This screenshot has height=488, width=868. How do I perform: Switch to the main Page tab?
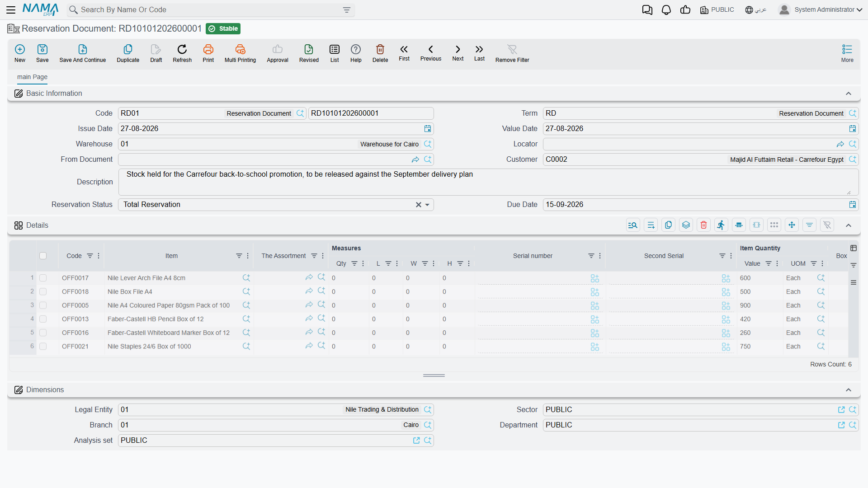[32, 77]
